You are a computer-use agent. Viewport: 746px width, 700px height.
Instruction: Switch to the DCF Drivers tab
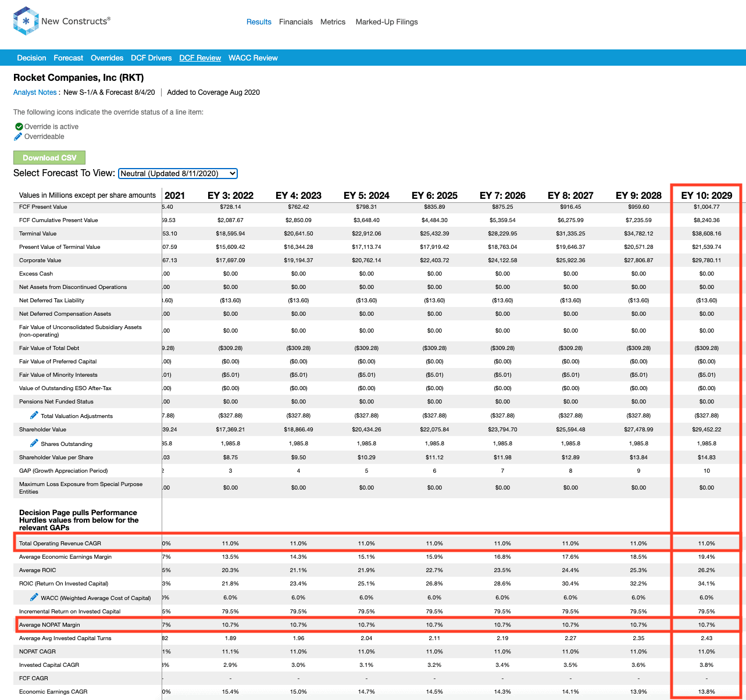click(x=151, y=58)
